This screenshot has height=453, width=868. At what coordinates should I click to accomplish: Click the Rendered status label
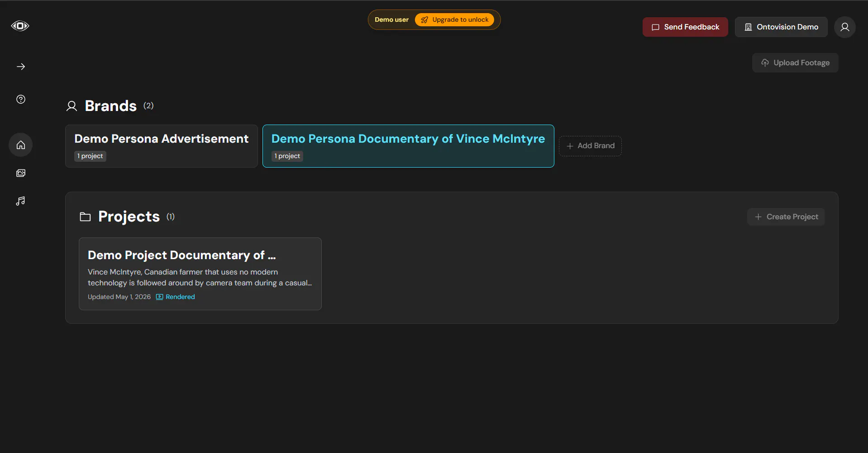[176, 297]
